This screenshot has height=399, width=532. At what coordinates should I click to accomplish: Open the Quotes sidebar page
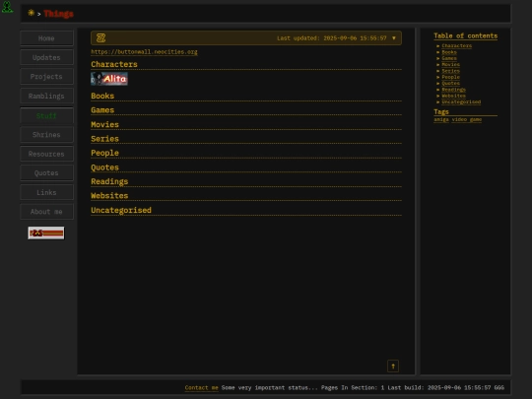pyautogui.click(x=46, y=173)
